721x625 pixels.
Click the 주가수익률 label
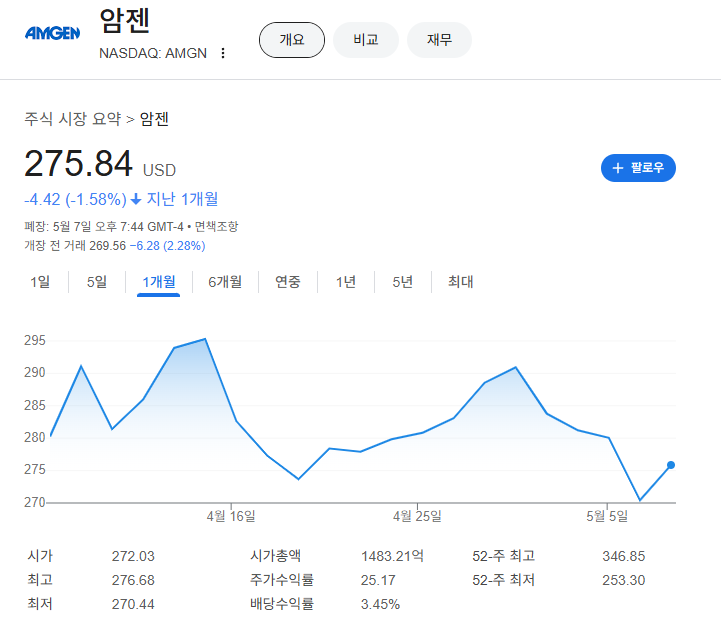coord(282,580)
